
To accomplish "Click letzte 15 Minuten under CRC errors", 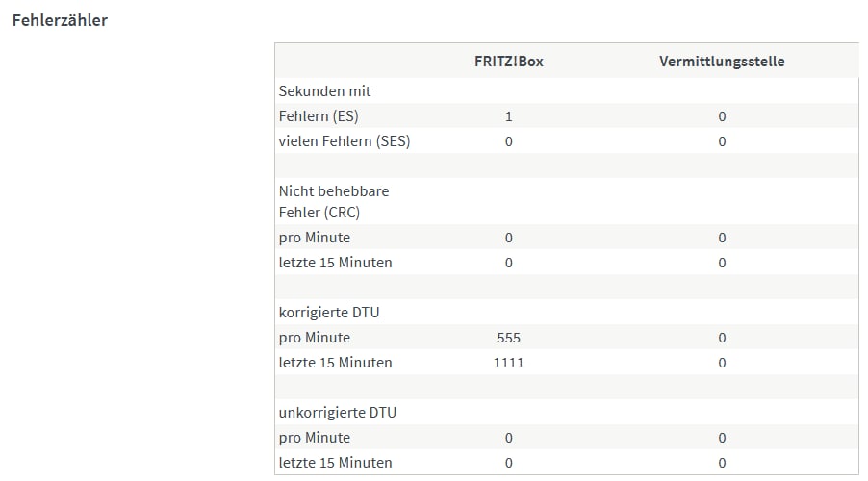I will [x=335, y=263].
